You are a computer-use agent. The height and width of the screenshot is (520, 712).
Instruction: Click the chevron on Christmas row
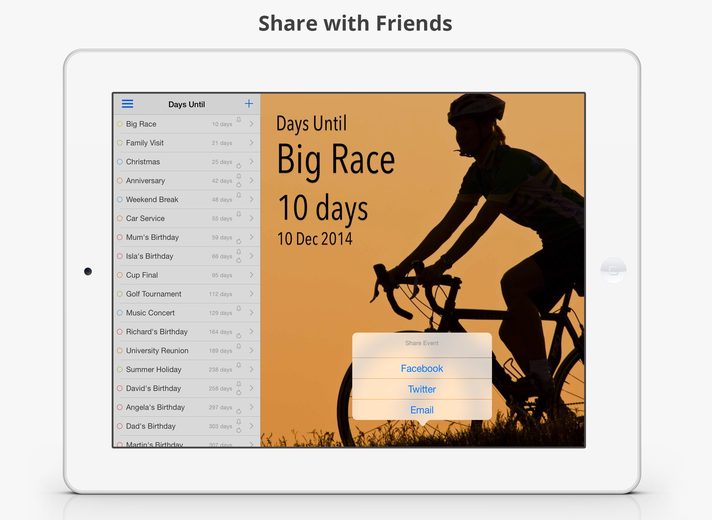point(252,162)
